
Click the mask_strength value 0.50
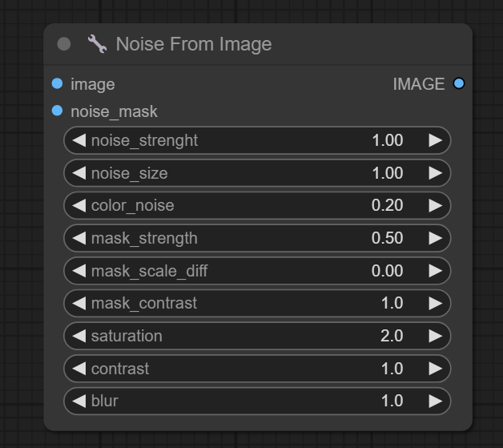387,238
